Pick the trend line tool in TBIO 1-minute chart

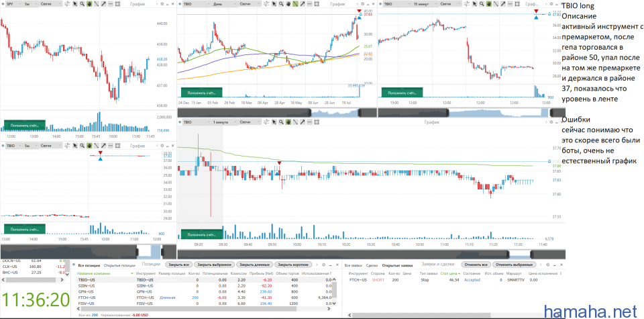click(x=295, y=122)
